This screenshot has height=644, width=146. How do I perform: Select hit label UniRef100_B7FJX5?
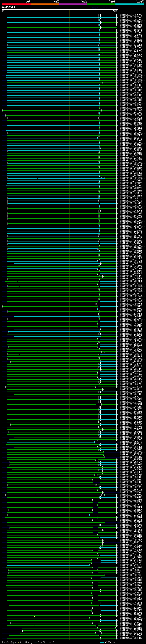coord(131,284)
